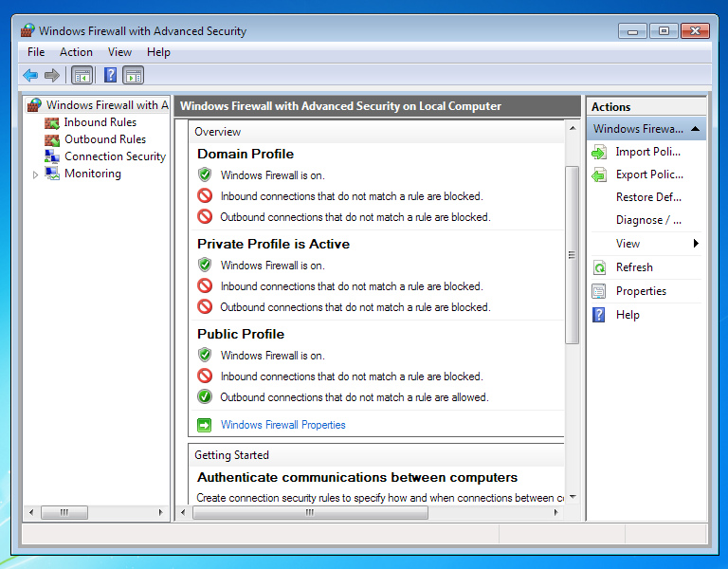Collapse the Windows Firewall actions section
This screenshot has width=728, height=569.
[696, 129]
